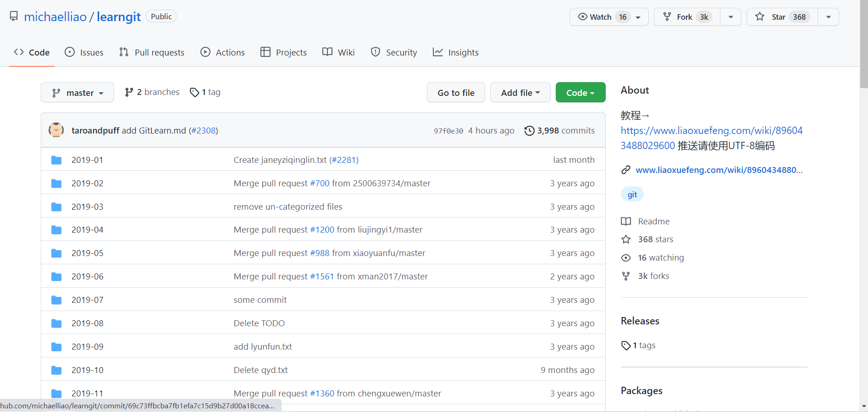868x412 pixels.
Task: Switch to the Pull requests tab
Action: pos(152,52)
